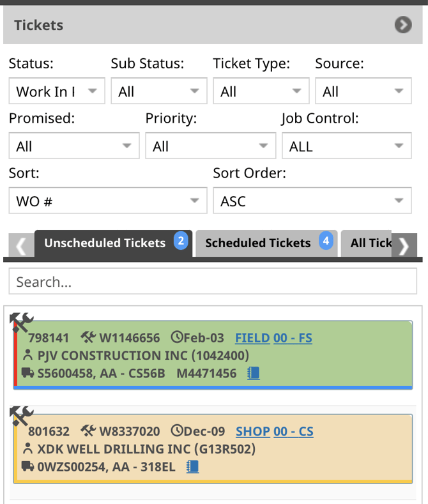Click tools icon on ticket 798141
Image resolution: width=428 pixels, height=504 pixels.
click(22, 323)
